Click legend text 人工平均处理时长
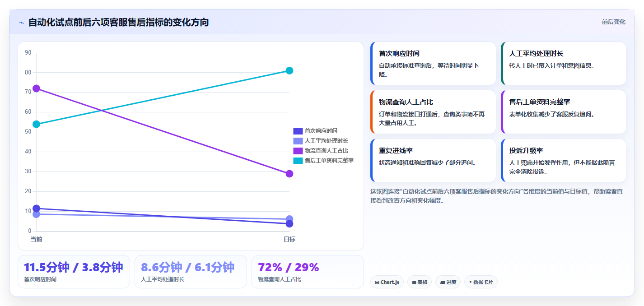Screen dimensions: 644x306 pos(326,141)
